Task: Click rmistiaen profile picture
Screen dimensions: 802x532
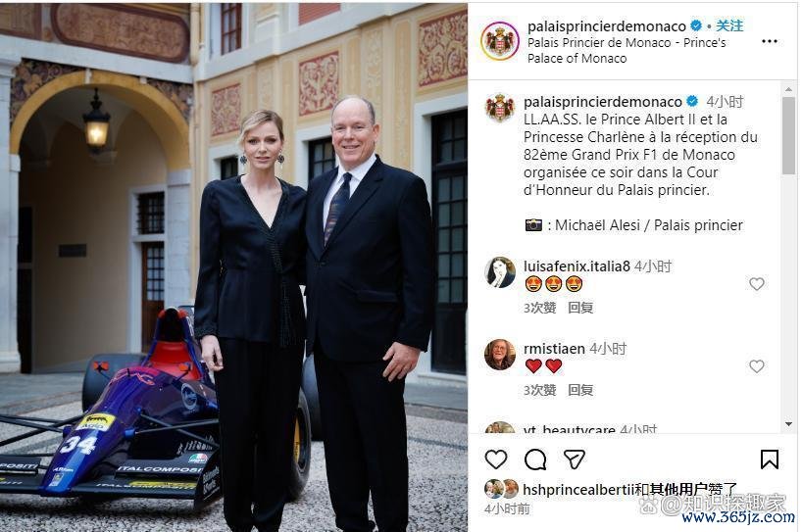Action: click(x=500, y=355)
